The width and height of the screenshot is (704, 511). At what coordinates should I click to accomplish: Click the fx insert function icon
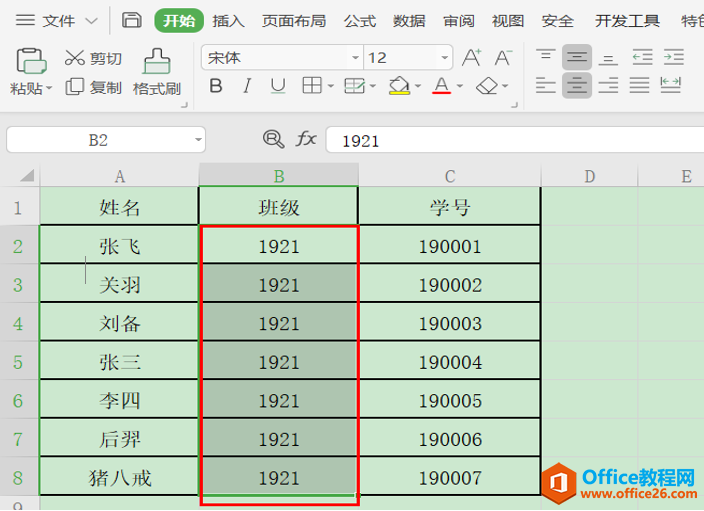[x=306, y=139]
